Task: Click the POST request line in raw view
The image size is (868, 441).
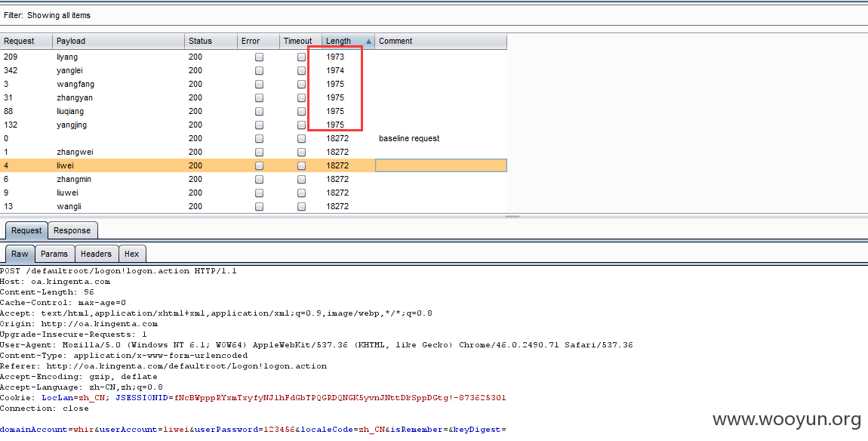Action: click(x=118, y=271)
